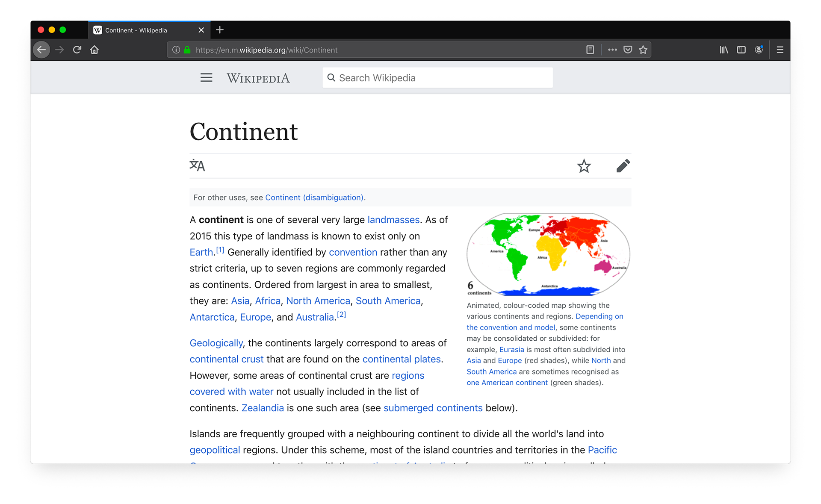Open the Firefox Account icon
This screenshot has width=821, height=504.
tap(759, 50)
